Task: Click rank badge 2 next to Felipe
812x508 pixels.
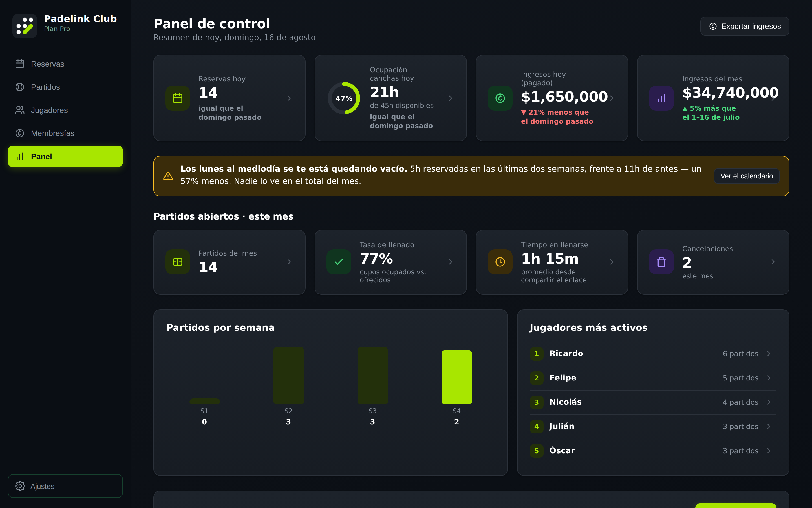Action: pos(537,378)
